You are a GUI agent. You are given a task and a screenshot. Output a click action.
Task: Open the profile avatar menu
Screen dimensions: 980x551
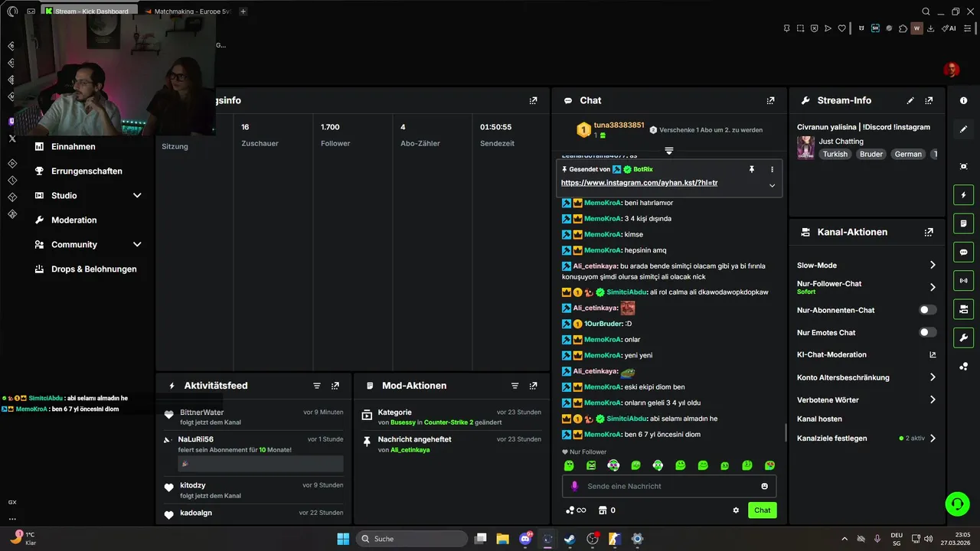pyautogui.click(x=951, y=70)
